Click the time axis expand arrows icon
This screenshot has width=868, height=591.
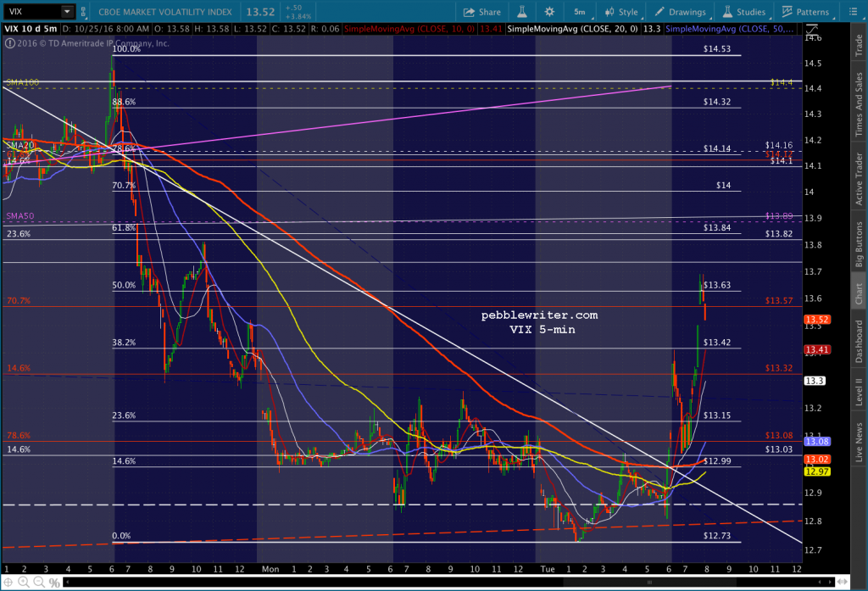point(842,583)
